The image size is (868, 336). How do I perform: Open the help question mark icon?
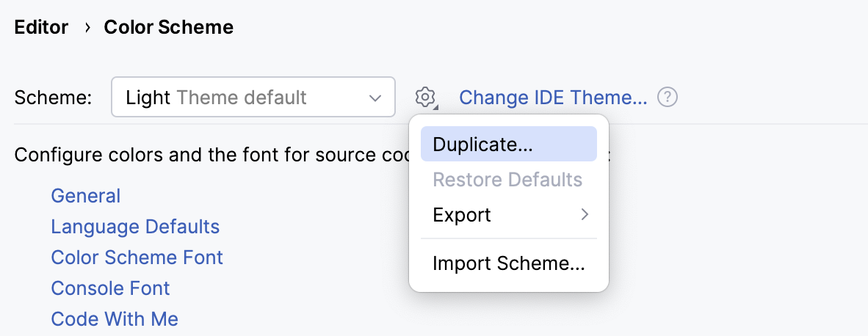[x=667, y=97]
